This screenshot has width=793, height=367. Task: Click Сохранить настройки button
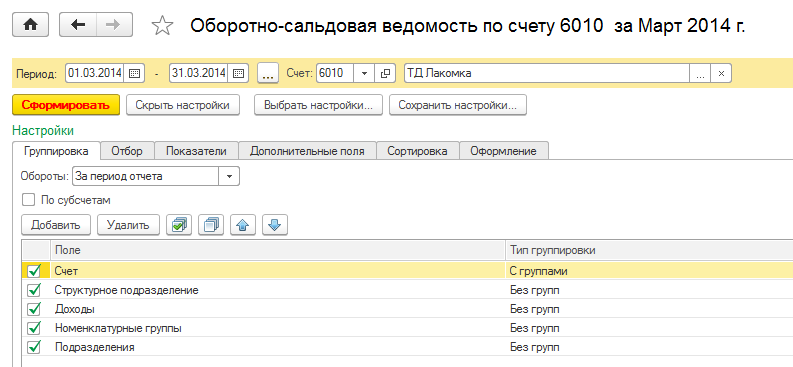click(458, 106)
